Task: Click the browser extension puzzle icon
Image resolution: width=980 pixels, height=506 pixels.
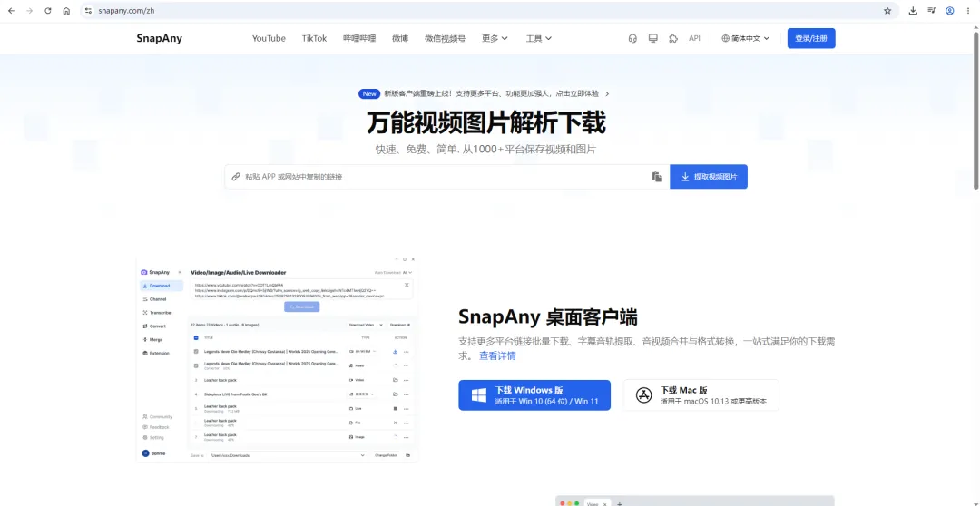Action: 673,38
